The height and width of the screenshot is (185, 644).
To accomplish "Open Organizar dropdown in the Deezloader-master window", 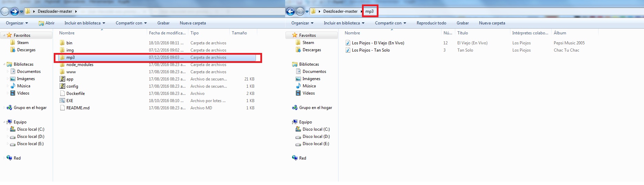I will [x=17, y=23].
